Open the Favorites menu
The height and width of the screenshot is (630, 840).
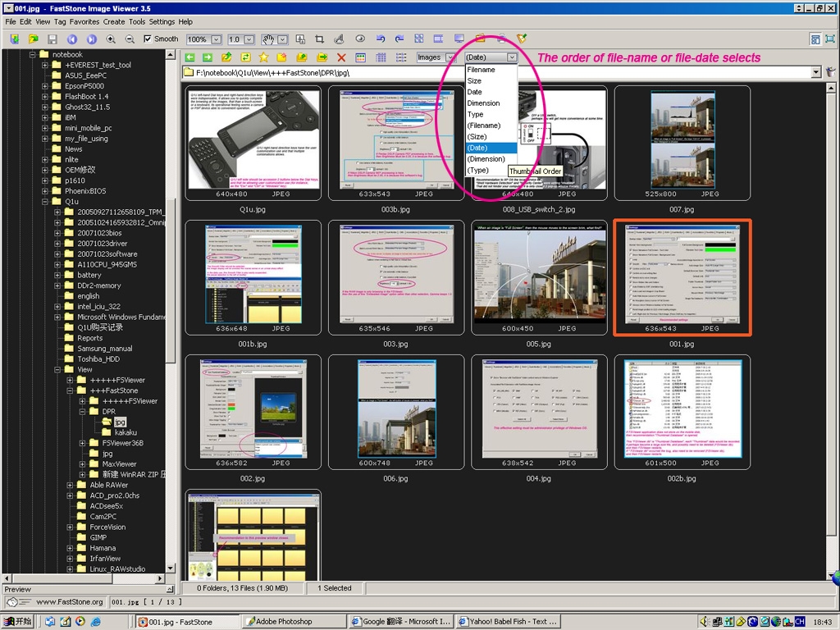[x=84, y=21]
